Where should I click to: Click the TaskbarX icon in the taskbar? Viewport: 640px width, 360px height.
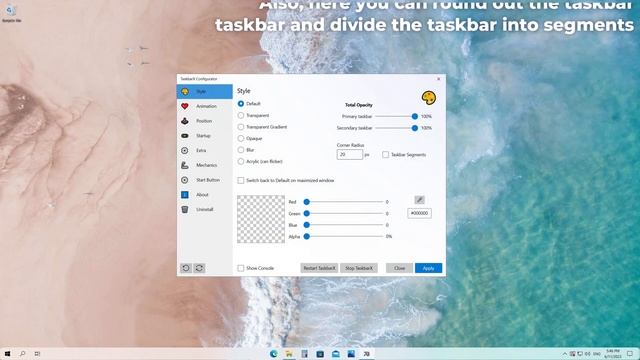coord(367,354)
